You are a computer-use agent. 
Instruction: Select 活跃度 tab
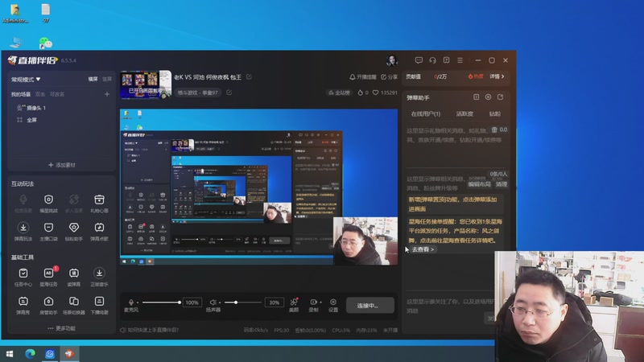(x=465, y=113)
